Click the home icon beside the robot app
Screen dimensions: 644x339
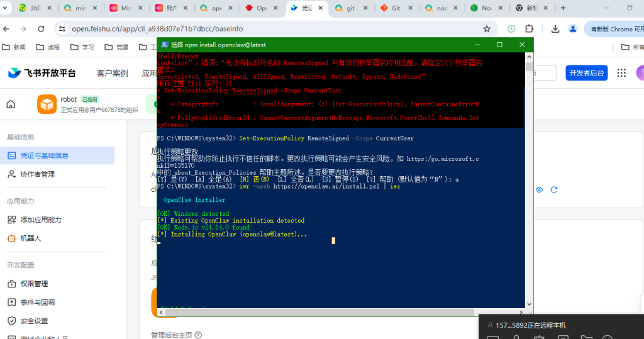point(11,104)
